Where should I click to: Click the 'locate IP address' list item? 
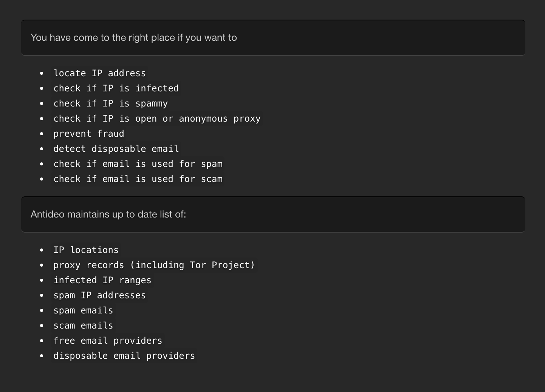(99, 73)
